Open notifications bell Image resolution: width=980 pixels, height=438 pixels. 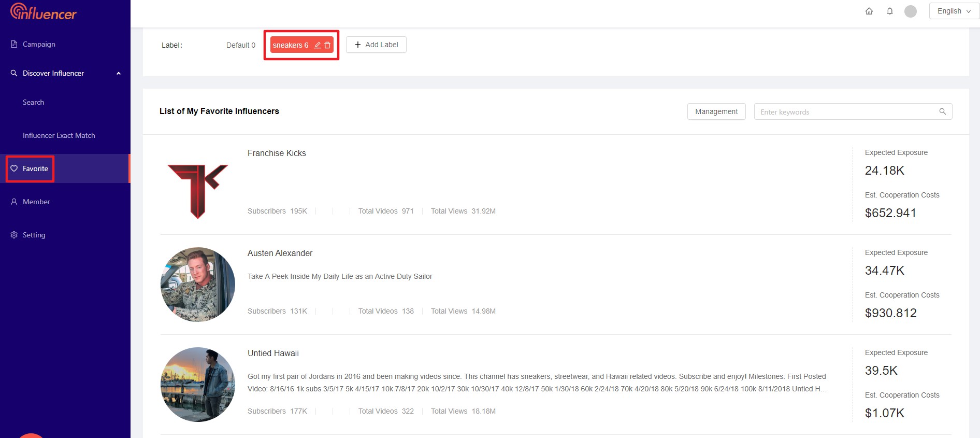890,11
